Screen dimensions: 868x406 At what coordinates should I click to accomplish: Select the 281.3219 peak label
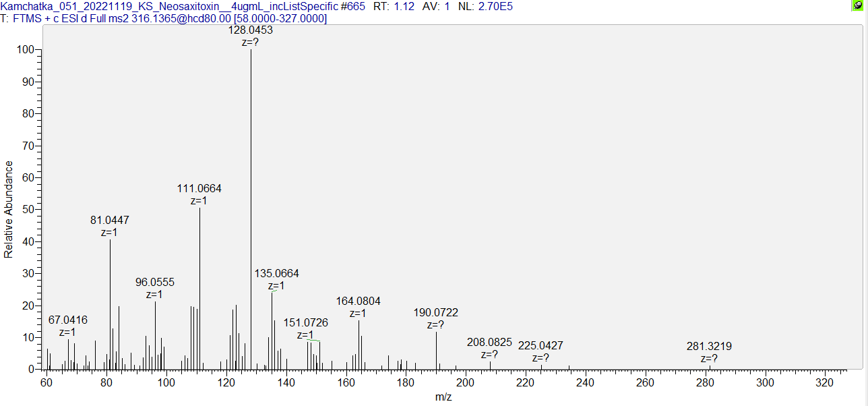point(709,347)
